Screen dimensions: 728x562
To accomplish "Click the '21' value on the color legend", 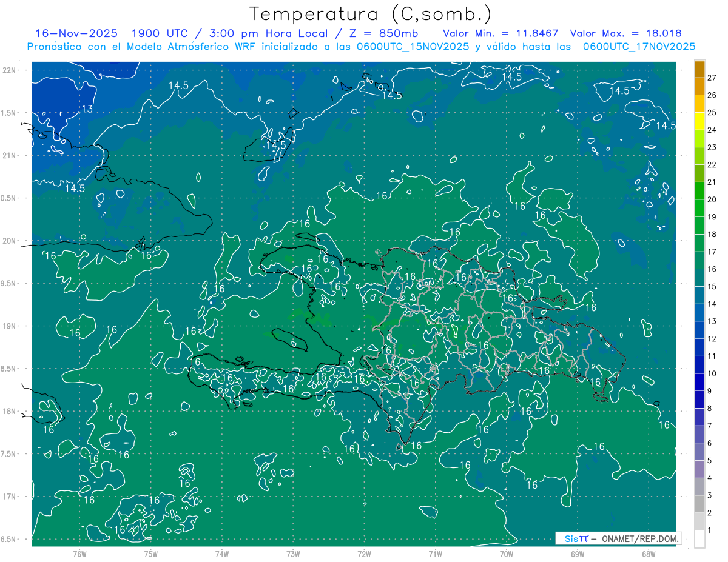I will point(712,182).
